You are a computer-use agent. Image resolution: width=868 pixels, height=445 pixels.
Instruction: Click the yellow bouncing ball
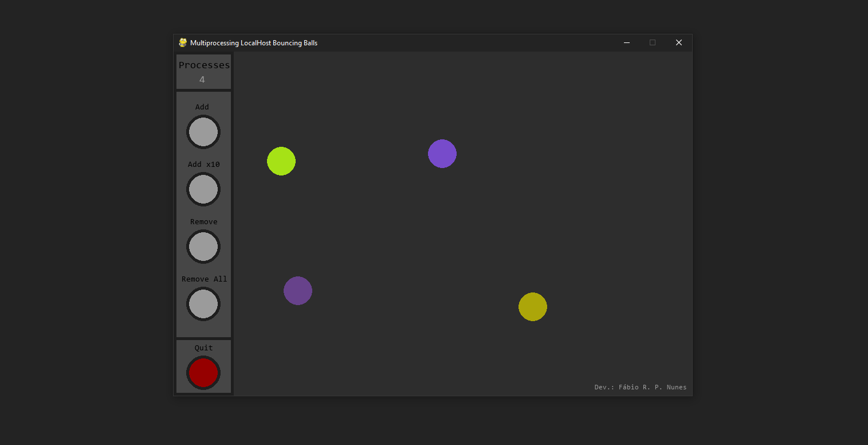(533, 307)
